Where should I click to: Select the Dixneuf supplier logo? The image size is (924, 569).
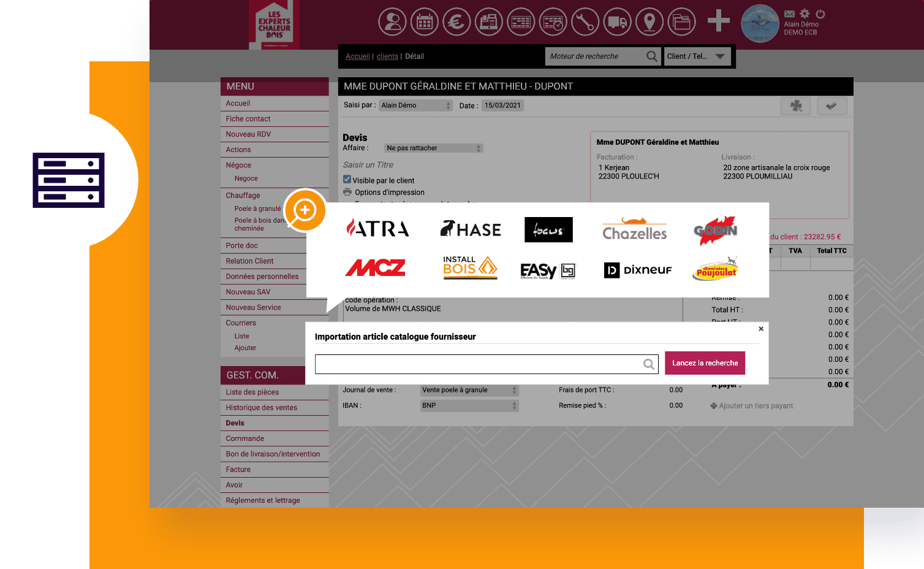[638, 270]
